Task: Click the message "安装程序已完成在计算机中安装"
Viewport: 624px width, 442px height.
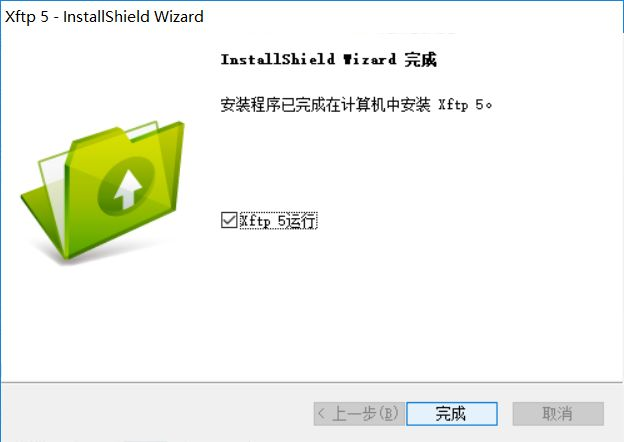Action: point(326,105)
